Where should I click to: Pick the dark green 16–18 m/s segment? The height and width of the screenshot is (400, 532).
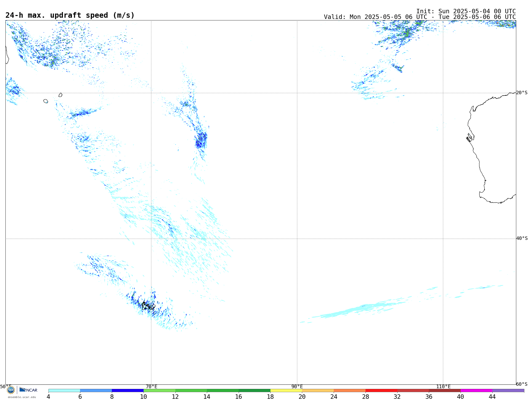pyautogui.click(x=254, y=391)
